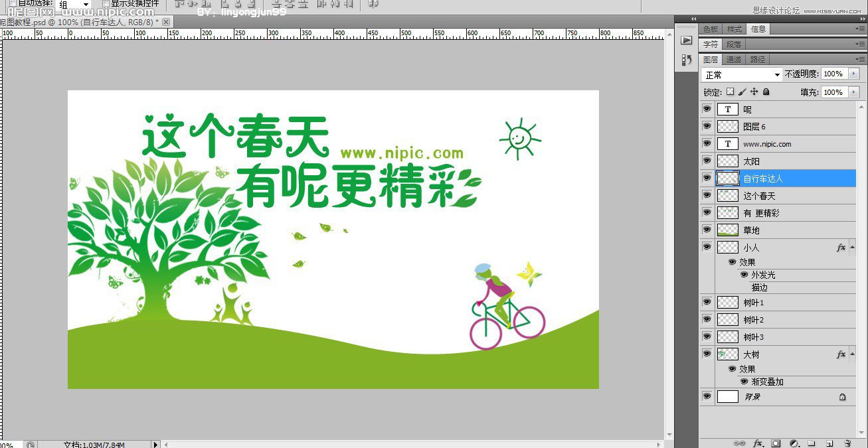Collapse panels with right double-arrow icon
Image resolution: width=868 pixels, height=448 pixels.
tap(861, 18)
